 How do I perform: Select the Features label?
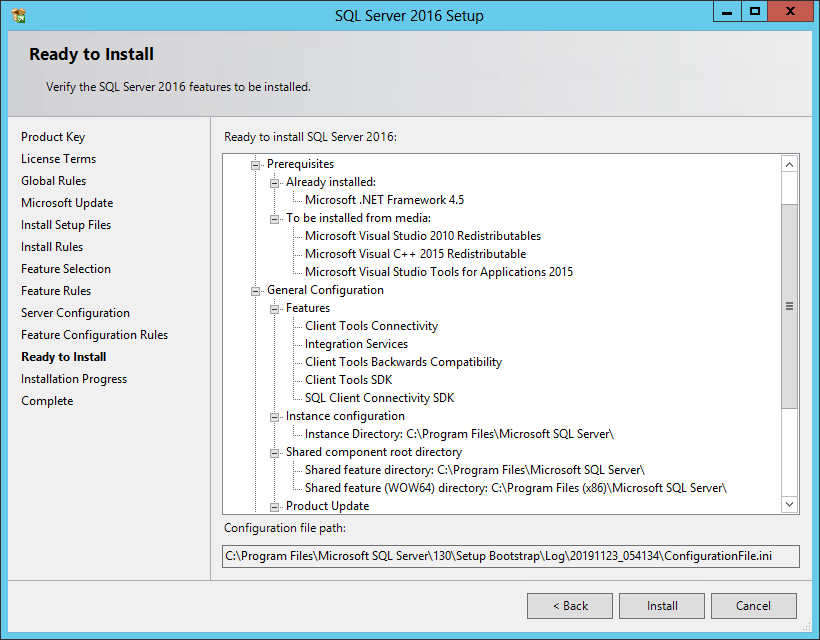[308, 308]
